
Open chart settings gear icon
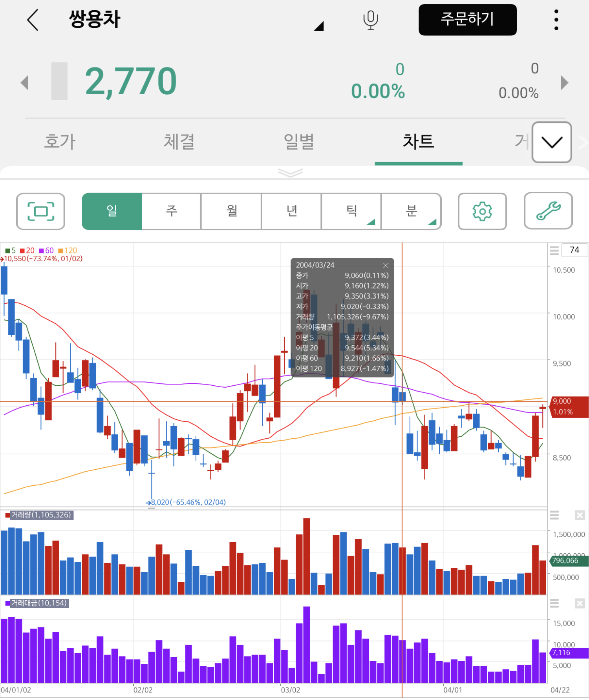click(482, 211)
